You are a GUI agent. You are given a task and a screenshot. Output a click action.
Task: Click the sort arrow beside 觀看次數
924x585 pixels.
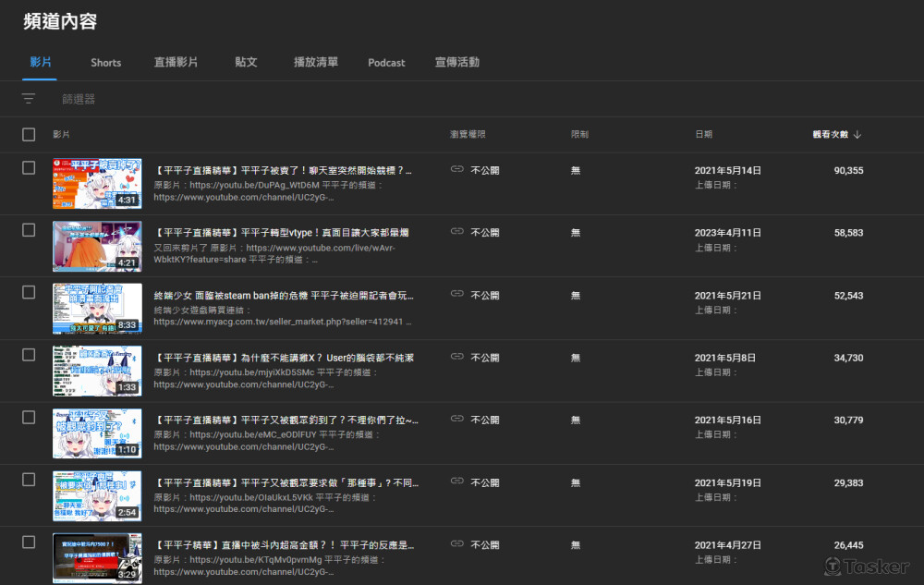(x=857, y=135)
